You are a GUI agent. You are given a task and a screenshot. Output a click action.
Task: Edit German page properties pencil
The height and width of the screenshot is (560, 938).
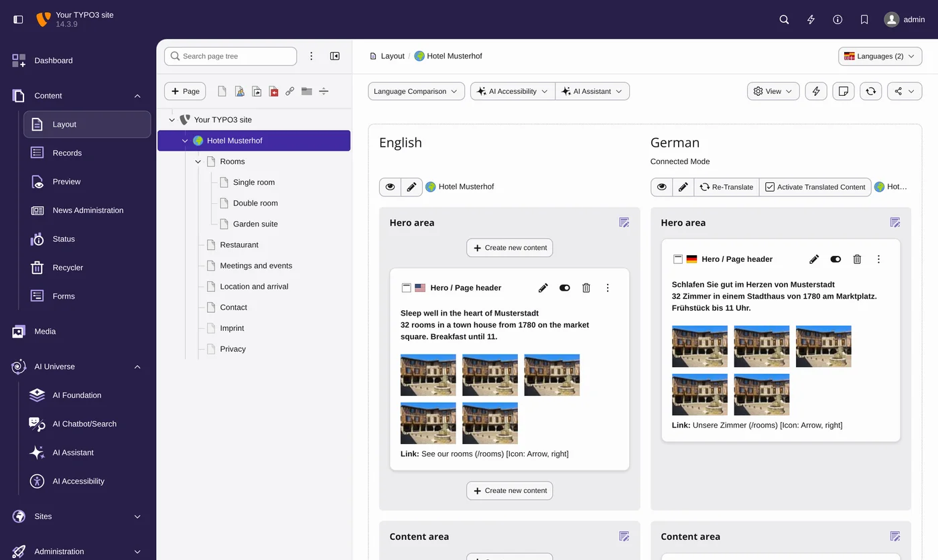[683, 187]
